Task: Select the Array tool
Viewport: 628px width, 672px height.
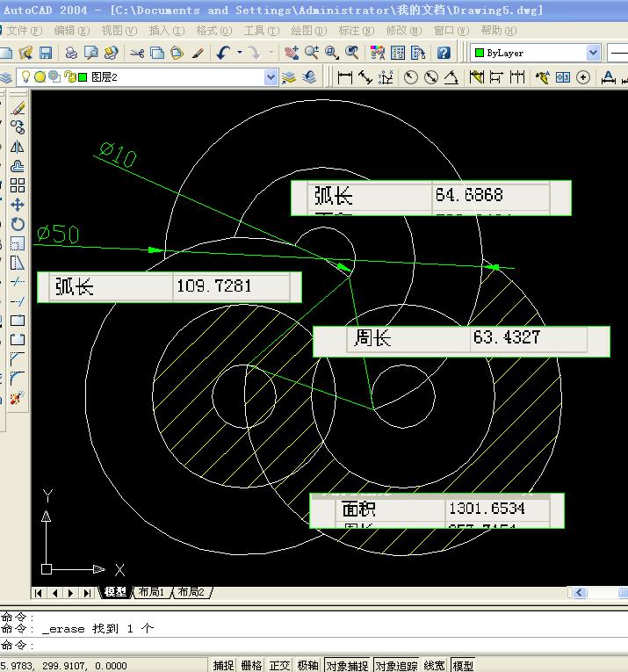Action: 18,185
